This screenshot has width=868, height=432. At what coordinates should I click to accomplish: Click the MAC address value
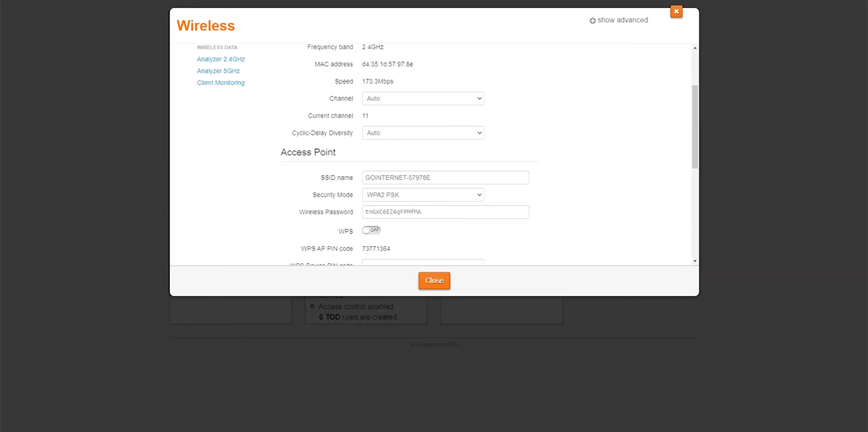[387, 64]
